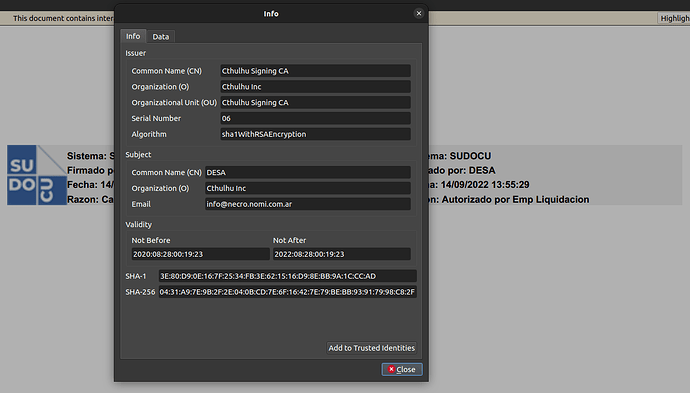The height and width of the screenshot is (393, 690).
Task: Click the Subject Organization field
Action: 308,188
